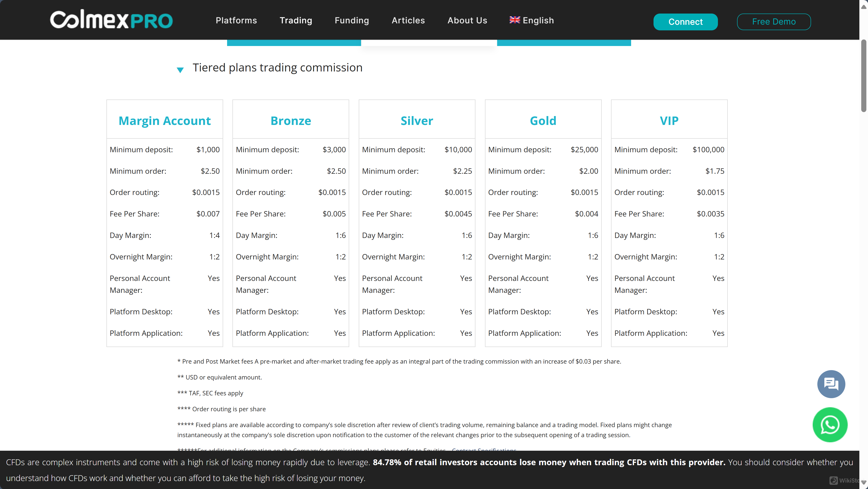Open the Trading menu
This screenshot has width=868, height=489.
(295, 21)
